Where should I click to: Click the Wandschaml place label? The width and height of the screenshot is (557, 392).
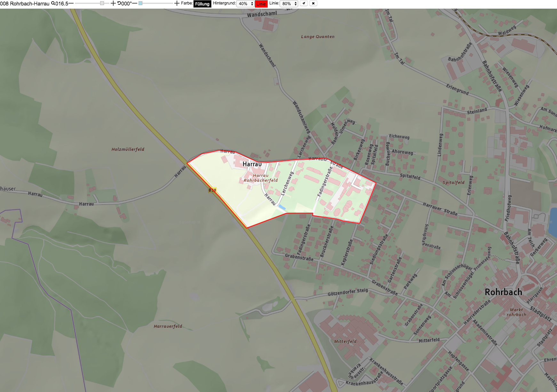click(262, 14)
